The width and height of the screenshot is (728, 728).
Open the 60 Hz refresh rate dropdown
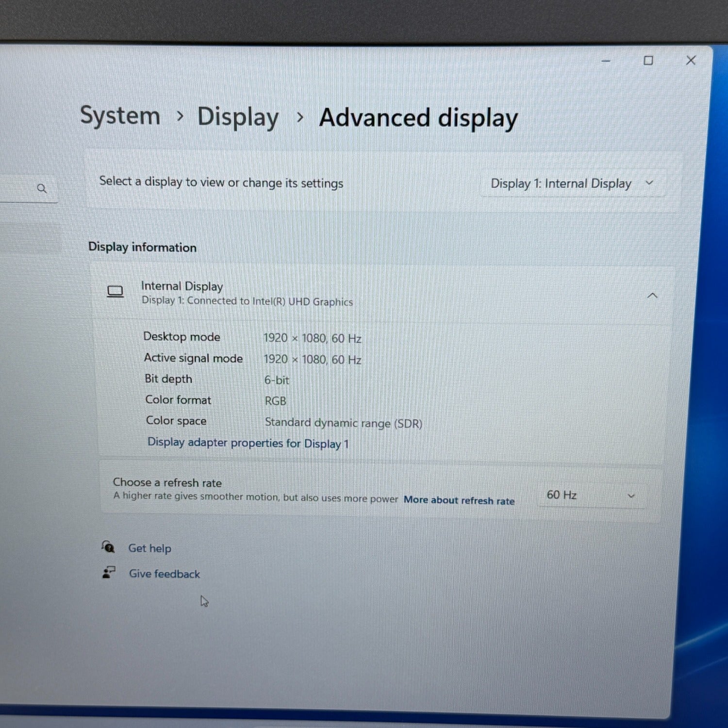point(591,496)
